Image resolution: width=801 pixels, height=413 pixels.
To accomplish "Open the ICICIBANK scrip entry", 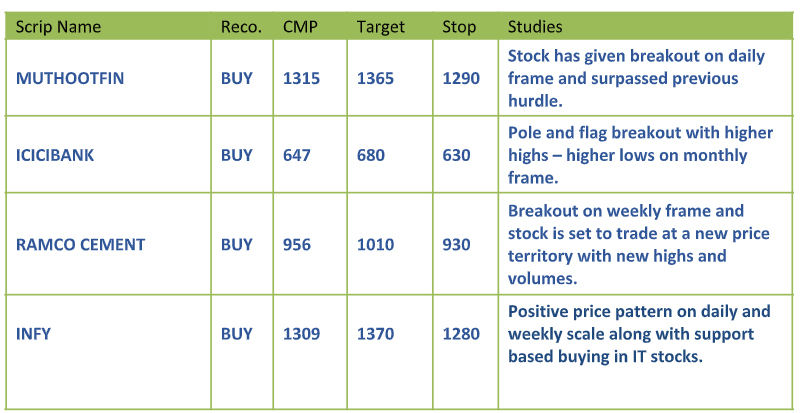I will click(x=55, y=155).
